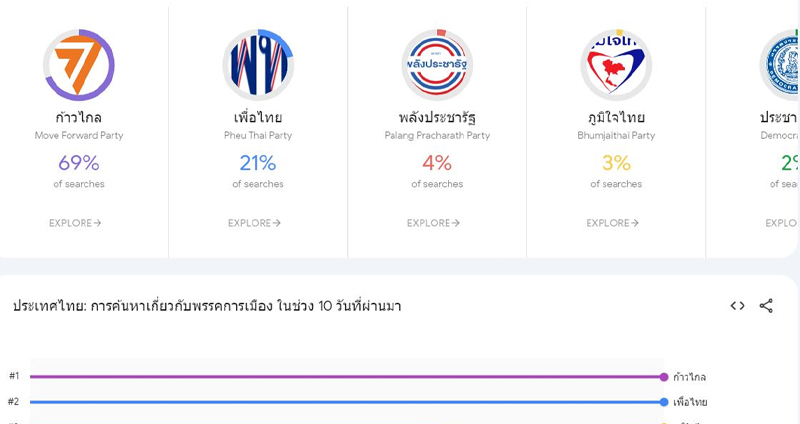Click the ก้าวไกล party name heading
This screenshot has height=424, width=800.
pos(79,117)
